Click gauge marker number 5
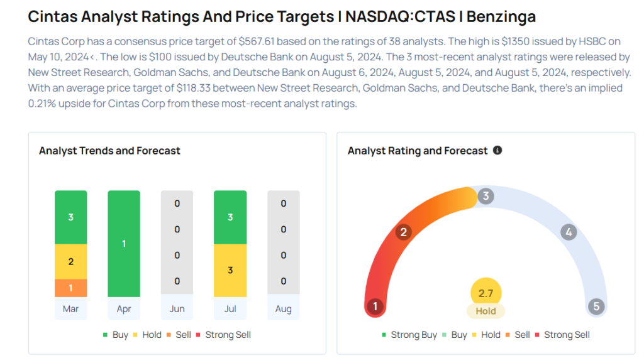This screenshot has height=358, width=644. (595, 306)
